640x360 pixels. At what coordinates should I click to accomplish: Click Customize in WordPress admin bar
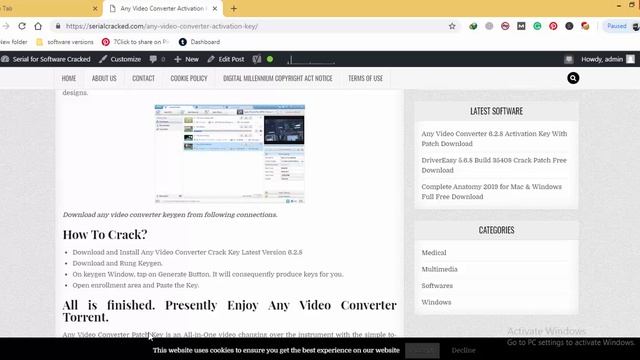click(x=120, y=59)
